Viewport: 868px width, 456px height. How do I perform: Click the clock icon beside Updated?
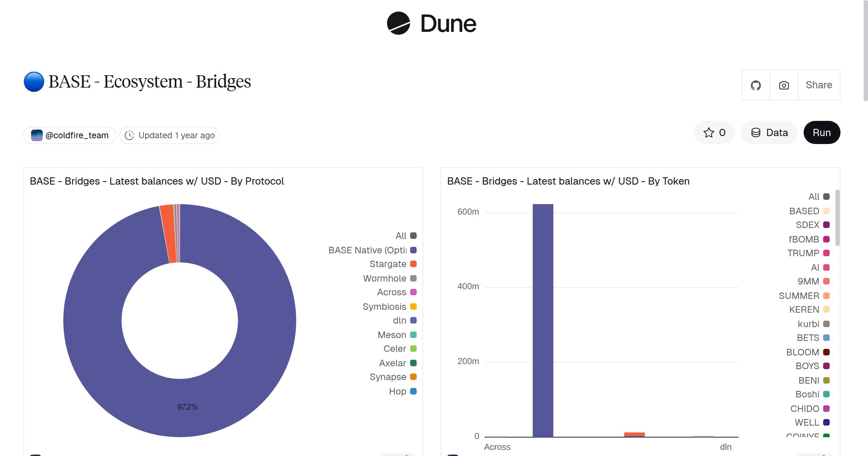[129, 135]
